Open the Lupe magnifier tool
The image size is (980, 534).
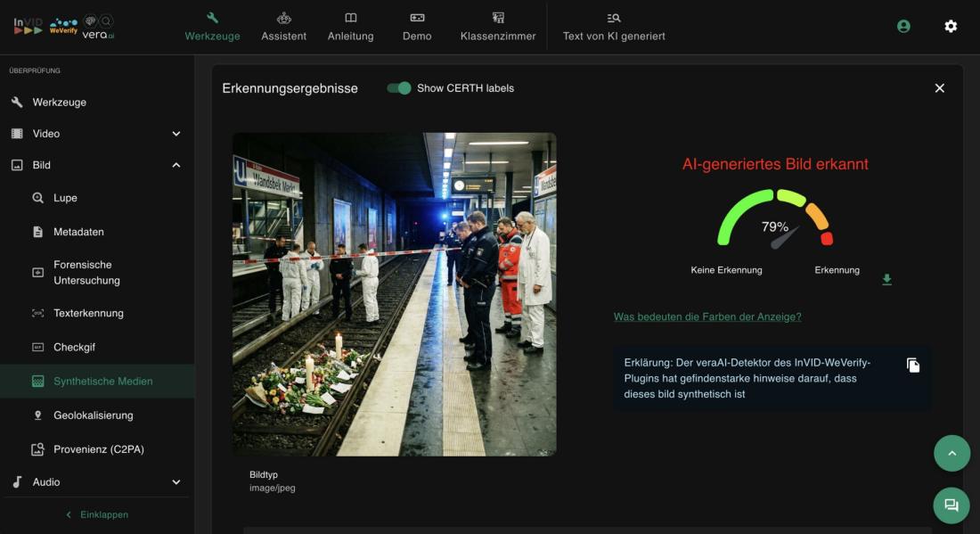[x=65, y=198]
